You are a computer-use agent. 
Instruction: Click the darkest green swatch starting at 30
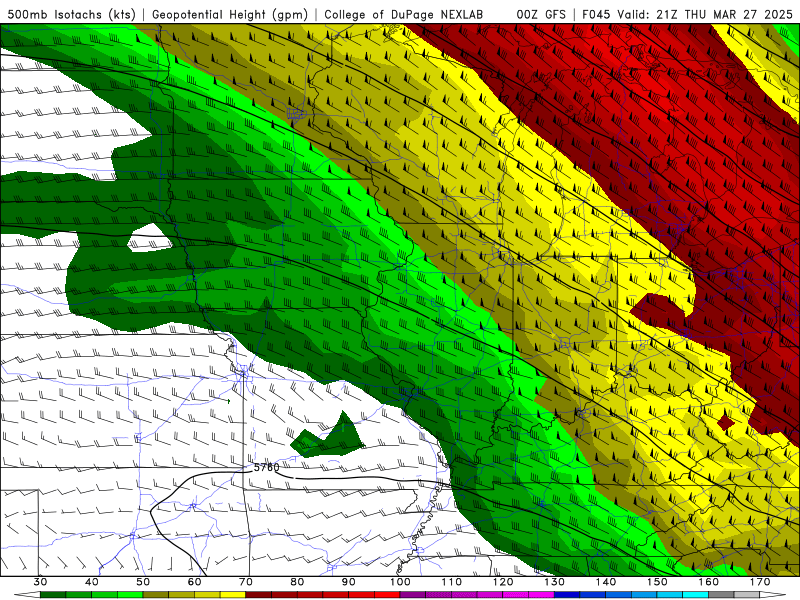[53, 595]
